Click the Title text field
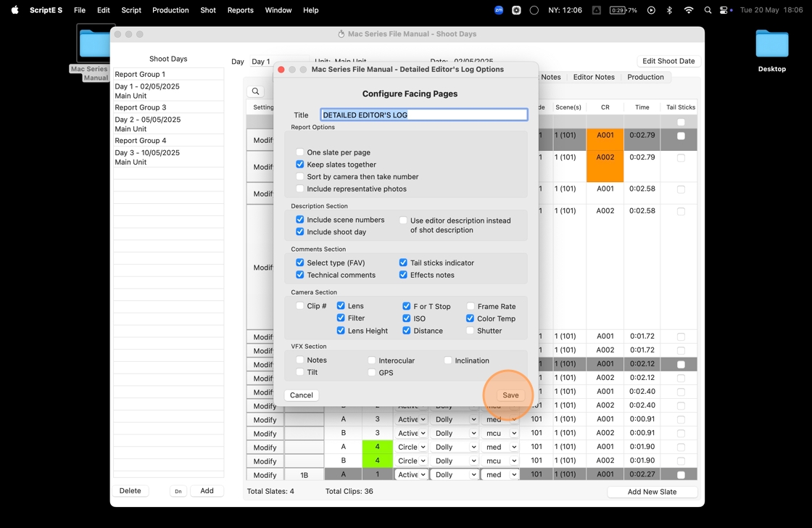 [424, 115]
